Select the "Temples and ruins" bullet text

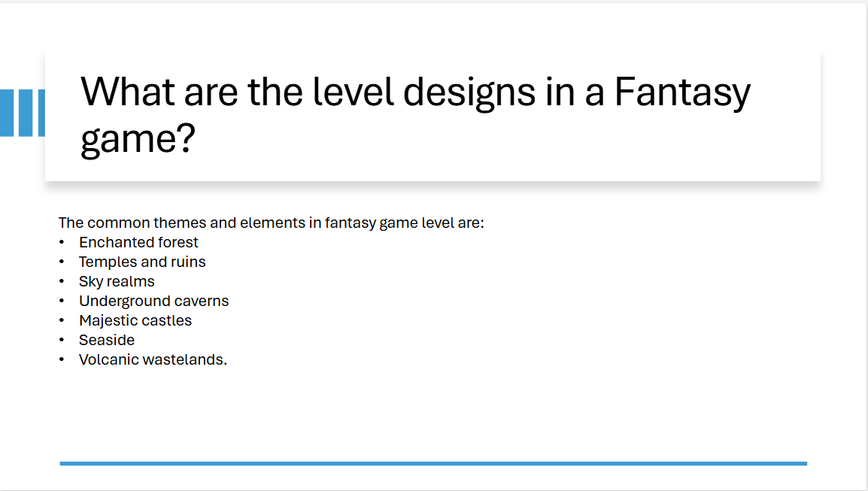coord(142,262)
